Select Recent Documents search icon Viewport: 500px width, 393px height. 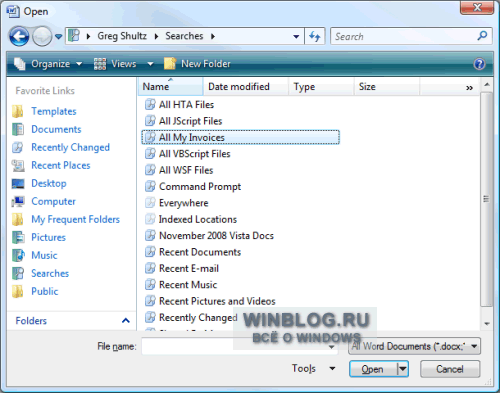pyautogui.click(x=150, y=252)
